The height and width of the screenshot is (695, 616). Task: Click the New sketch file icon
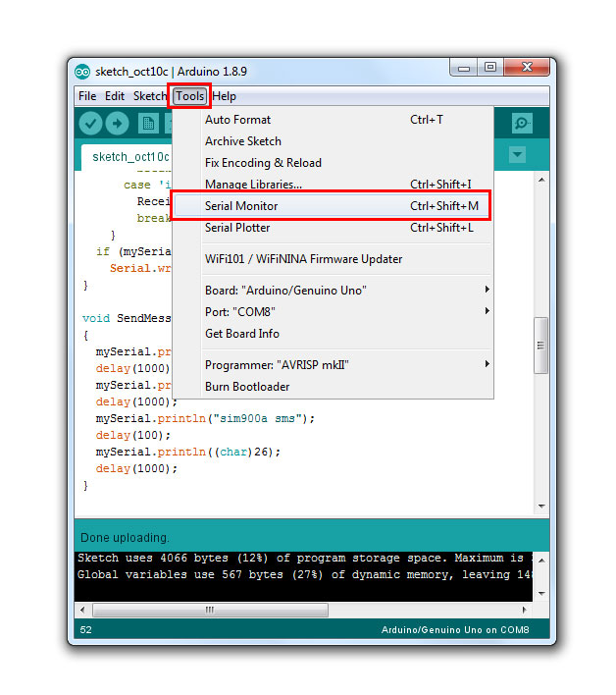tap(148, 124)
